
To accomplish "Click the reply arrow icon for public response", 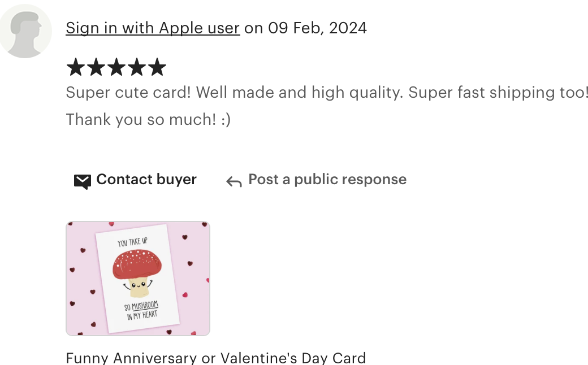I will [234, 182].
